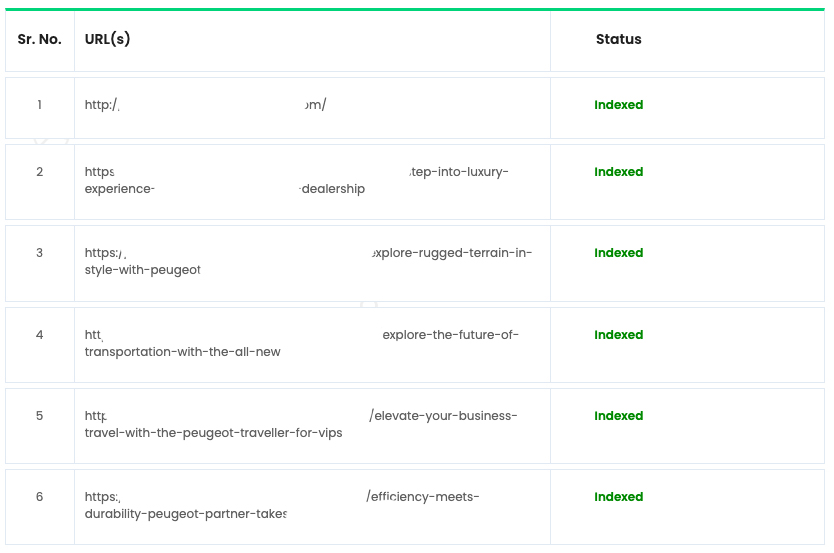Open the explore-the-future-of-transportation URL
This screenshot has height=553, width=834.
click(x=302, y=343)
